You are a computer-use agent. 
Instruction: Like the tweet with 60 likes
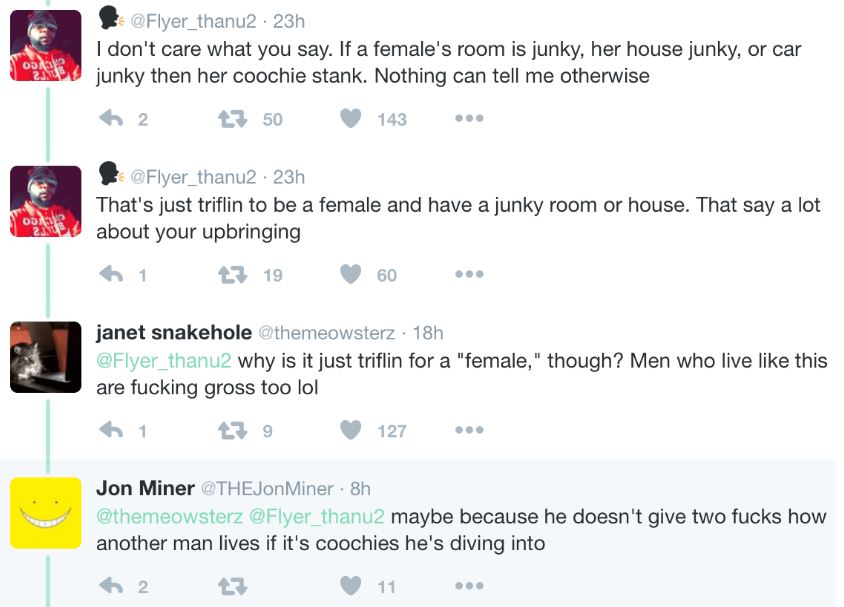[x=350, y=275]
